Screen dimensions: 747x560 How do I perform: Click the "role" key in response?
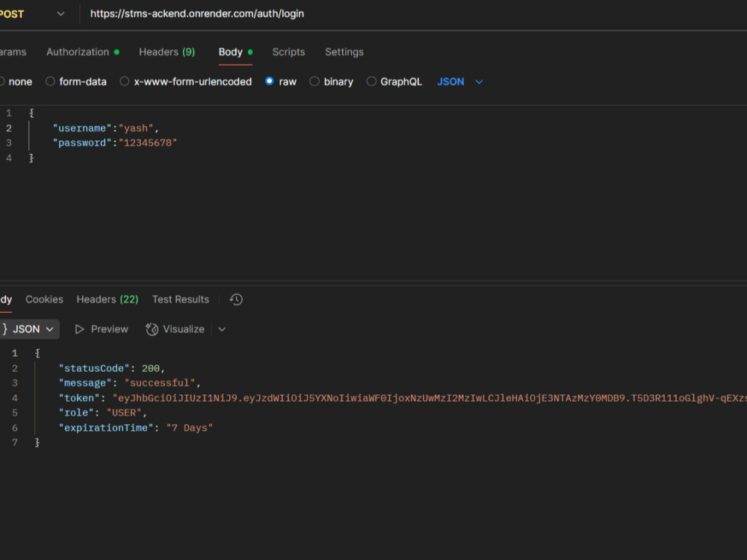tap(76, 413)
